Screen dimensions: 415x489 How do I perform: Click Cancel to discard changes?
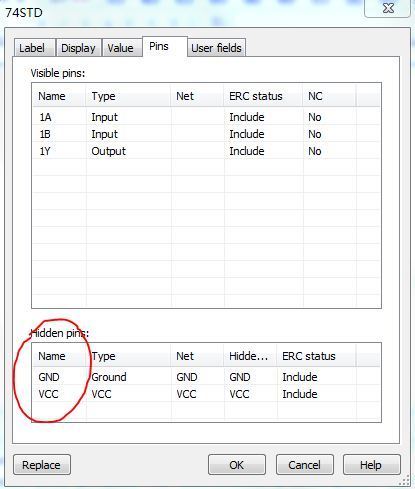point(304,465)
